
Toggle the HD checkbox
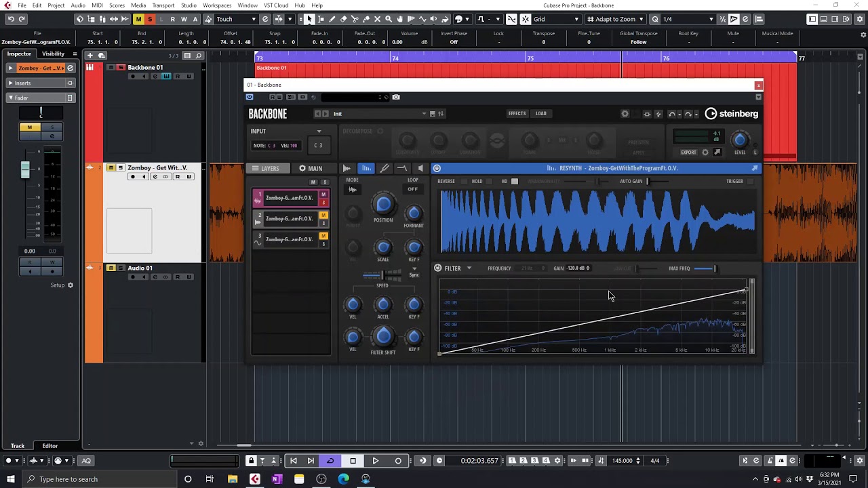(515, 182)
